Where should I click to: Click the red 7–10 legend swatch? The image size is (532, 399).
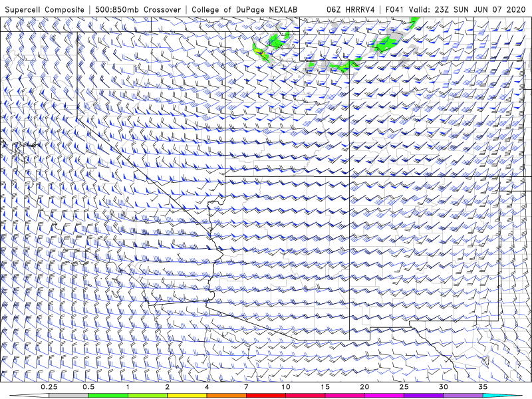click(x=265, y=396)
